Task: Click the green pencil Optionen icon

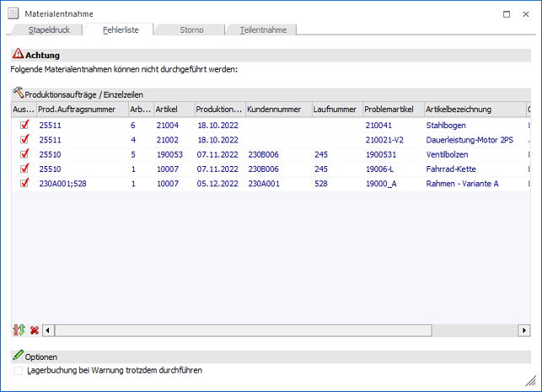Action: 18,357
